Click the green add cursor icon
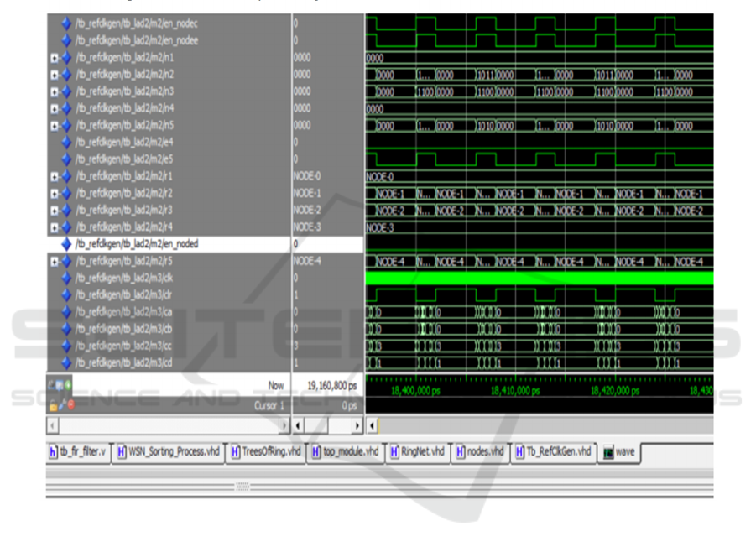 tap(69, 385)
